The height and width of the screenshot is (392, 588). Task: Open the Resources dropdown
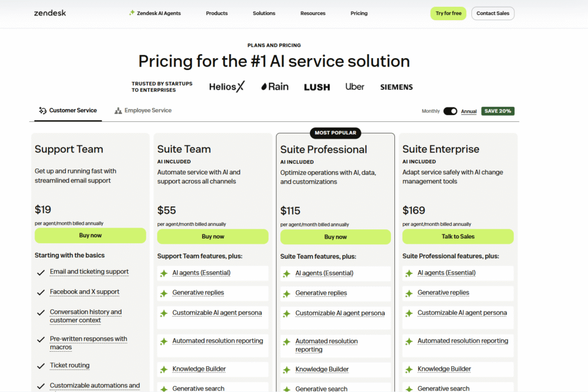point(312,13)
